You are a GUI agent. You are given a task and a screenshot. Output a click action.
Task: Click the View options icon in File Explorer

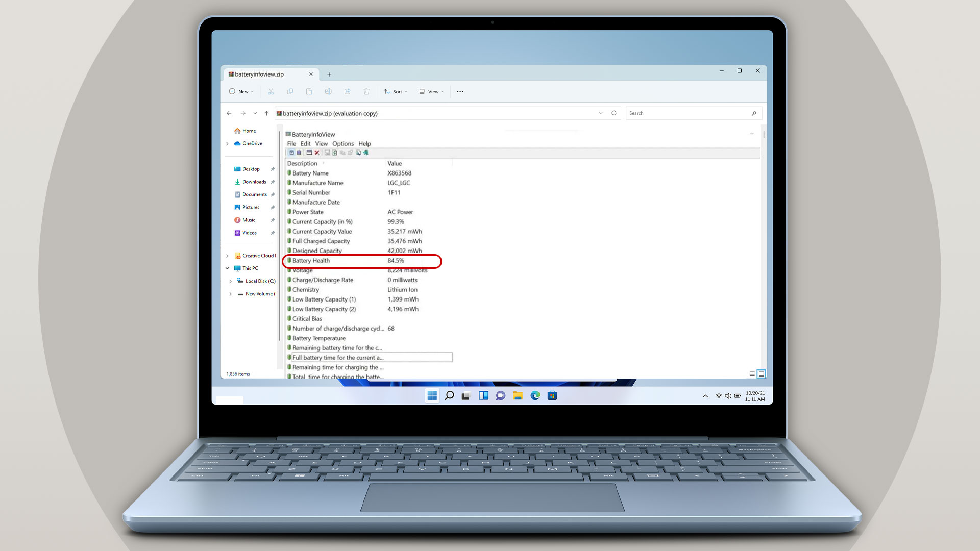pyautogui.click(x=430, y=91)
